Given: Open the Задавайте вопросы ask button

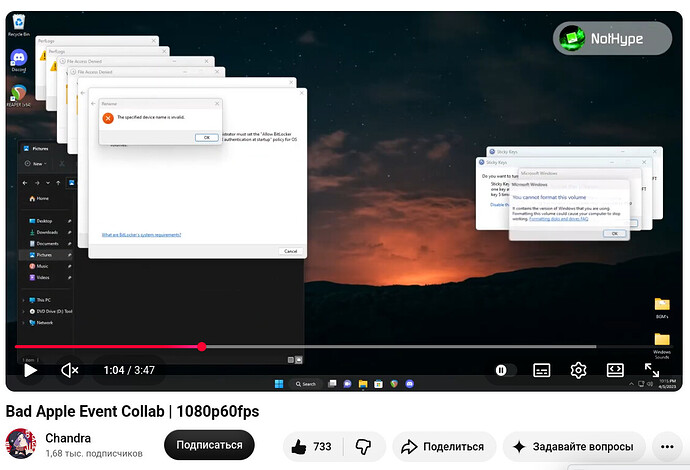Looking at the screenshot, I should click(573, 447).
